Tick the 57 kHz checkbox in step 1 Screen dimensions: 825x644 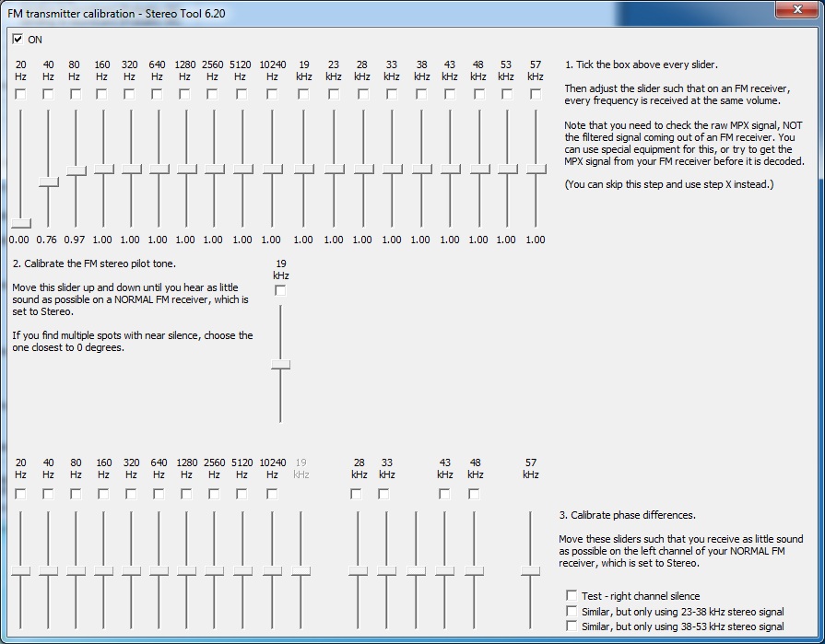pos(536,94)
